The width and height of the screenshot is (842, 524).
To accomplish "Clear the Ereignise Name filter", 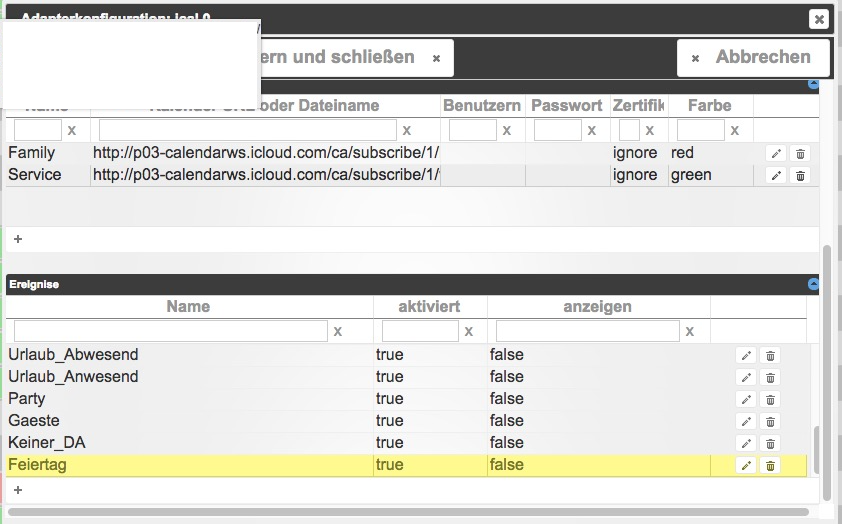I will click(x=337, y=332).
